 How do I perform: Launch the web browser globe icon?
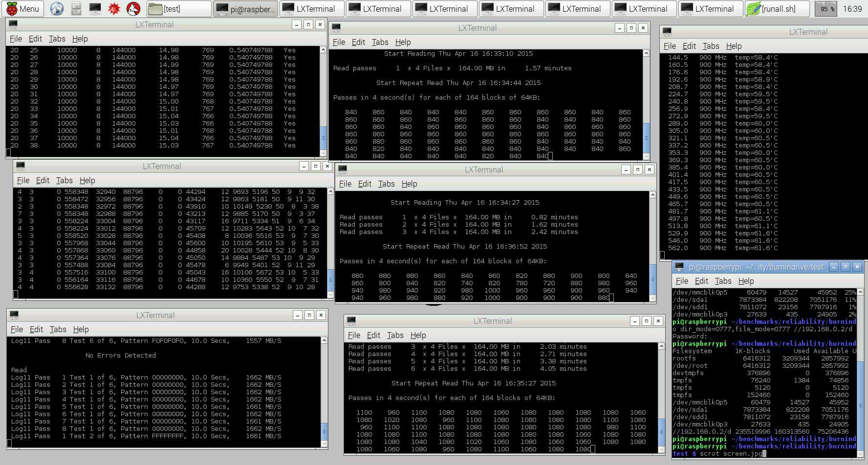tap(57, 9)
